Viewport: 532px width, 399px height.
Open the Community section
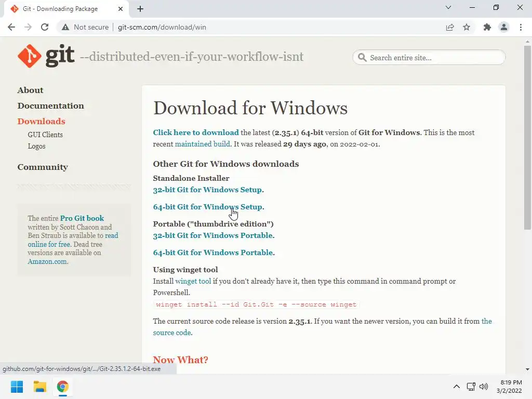[x=43, y=167]
